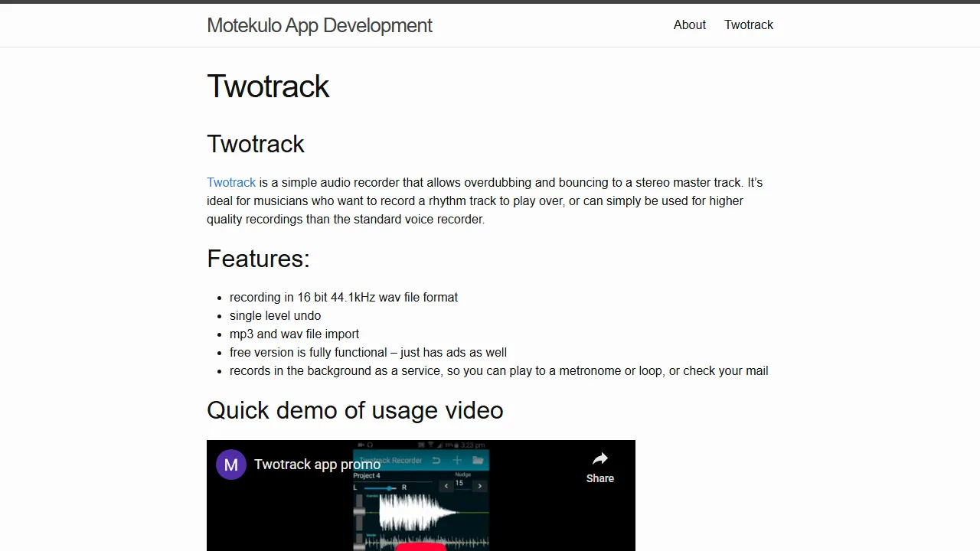The height and width of the screenshot is (551, 980).
Task: Click the plus icon to add a track
Action: (457, 460)
